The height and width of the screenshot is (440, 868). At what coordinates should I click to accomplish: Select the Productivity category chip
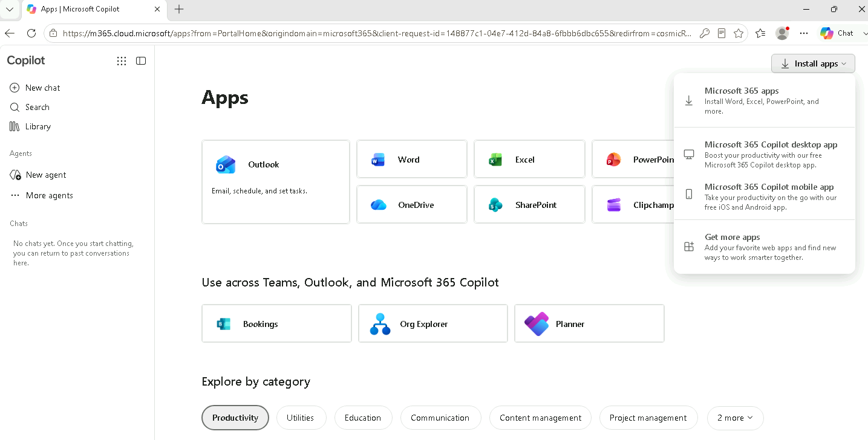tap(235, 418)
